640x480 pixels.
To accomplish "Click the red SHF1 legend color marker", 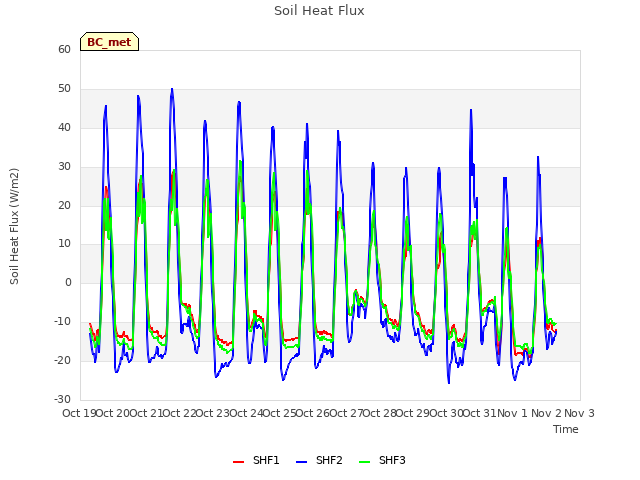I will 238,462.
